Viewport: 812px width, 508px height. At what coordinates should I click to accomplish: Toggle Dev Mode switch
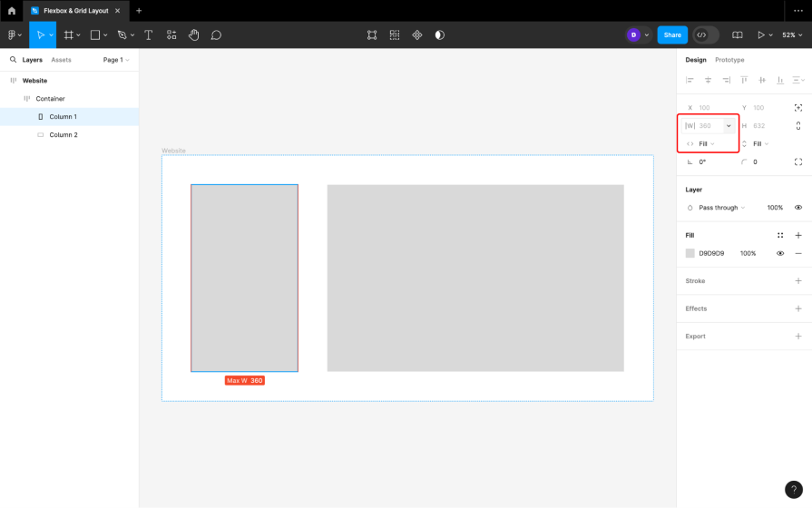pyautogui.click(x=706, y=35)
